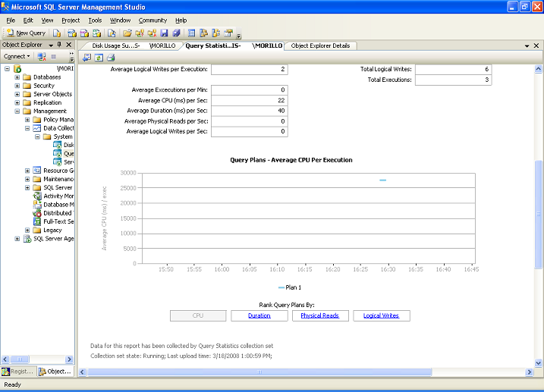
Task: Click the report navigate back icon
Action: (x=86, y=58)
